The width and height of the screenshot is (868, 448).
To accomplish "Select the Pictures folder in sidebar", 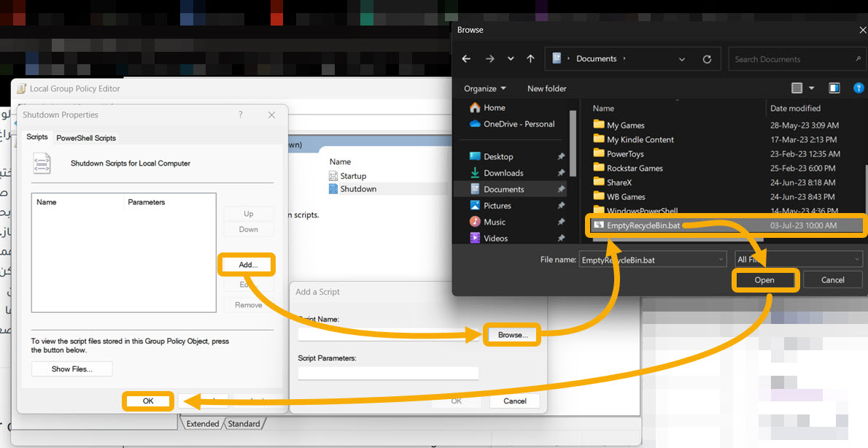I will (497, 206).
